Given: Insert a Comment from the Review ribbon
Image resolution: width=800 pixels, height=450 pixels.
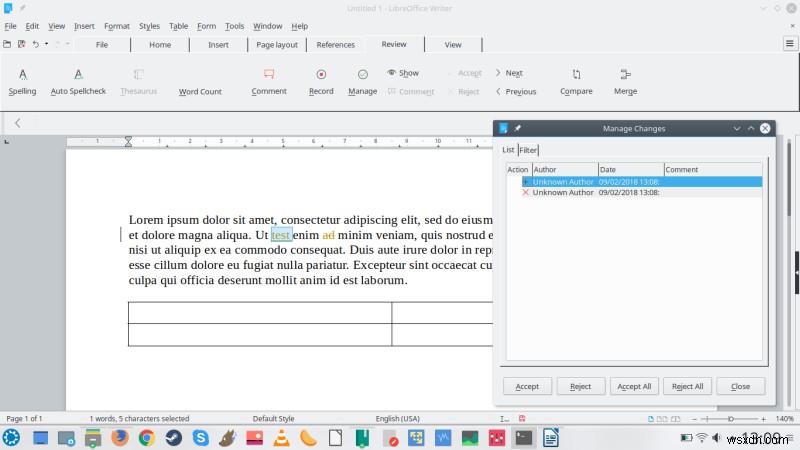Looking at the screenshot, I should pyautogui.click(x=269, y=82).
